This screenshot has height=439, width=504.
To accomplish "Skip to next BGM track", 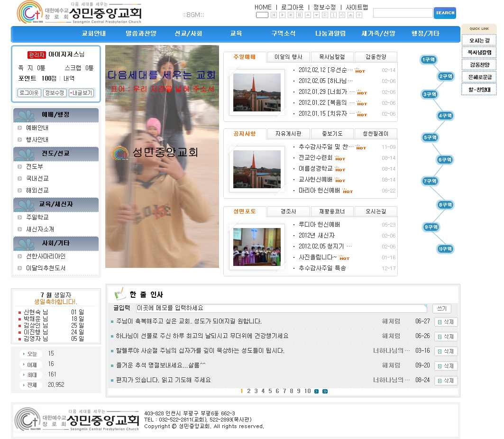I will [x=291, y=15].
